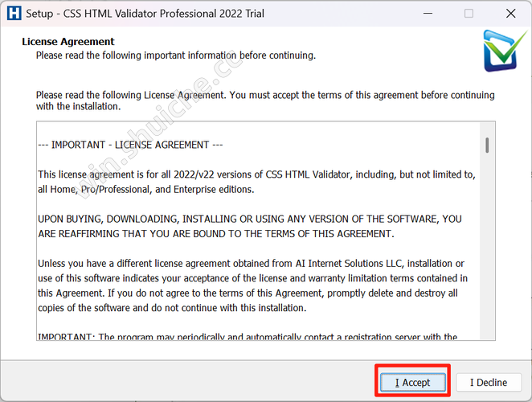Viewport: 532px width, 402px height.
Task: Click the 'use of this software indicates your acceptance' line
Action: click(x=253, y=278)
